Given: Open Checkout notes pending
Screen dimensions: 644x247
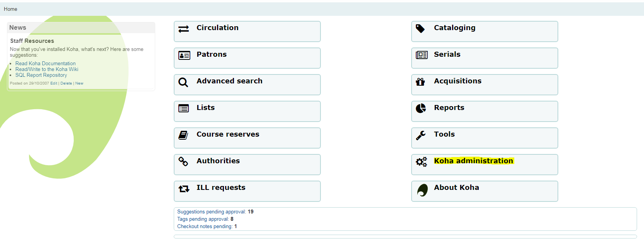Looking at the screenshot, I should click(x=205, y=226).
